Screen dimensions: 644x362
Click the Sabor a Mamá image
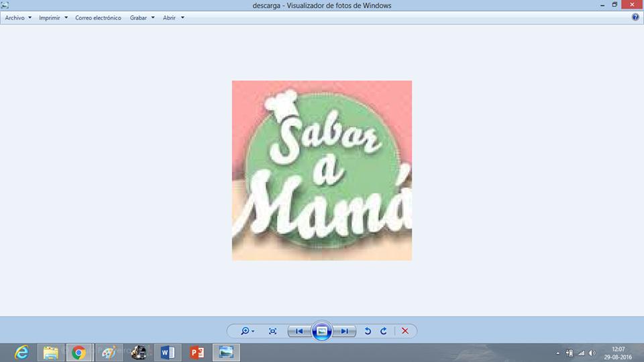[x=322, y=171]
